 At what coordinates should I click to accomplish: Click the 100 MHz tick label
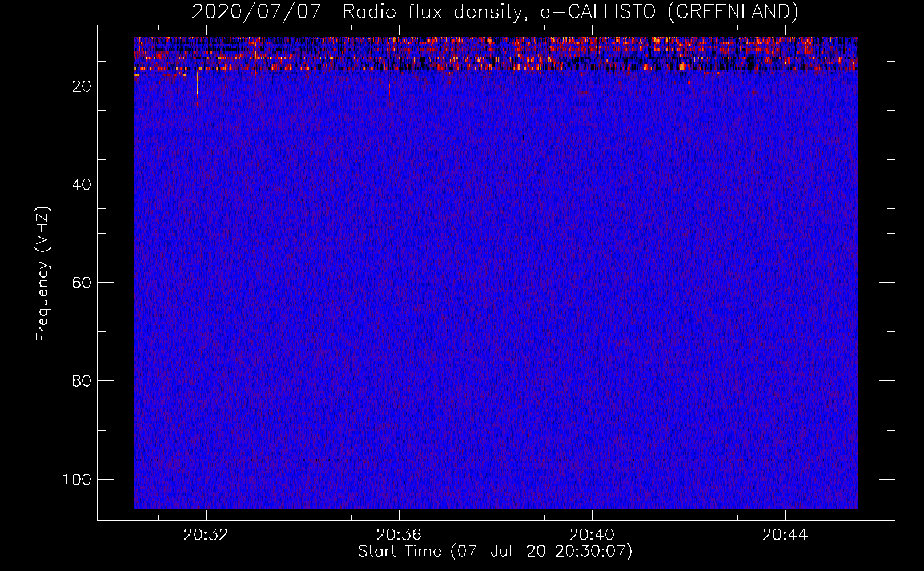(x=77, y=479)
